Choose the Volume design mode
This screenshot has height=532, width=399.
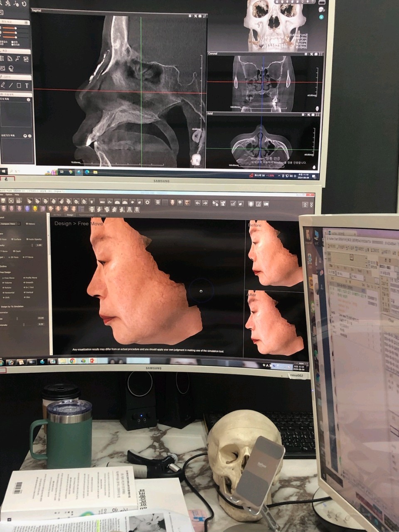pyautogui.click(x=7, y=283)
